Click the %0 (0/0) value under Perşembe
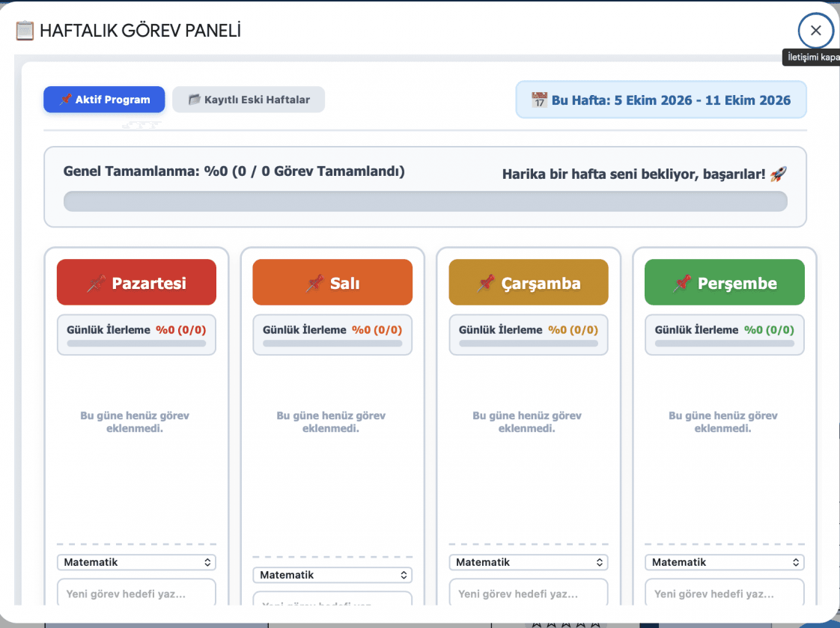The width and height of the screenshot is (840, 628). (770, 330)
